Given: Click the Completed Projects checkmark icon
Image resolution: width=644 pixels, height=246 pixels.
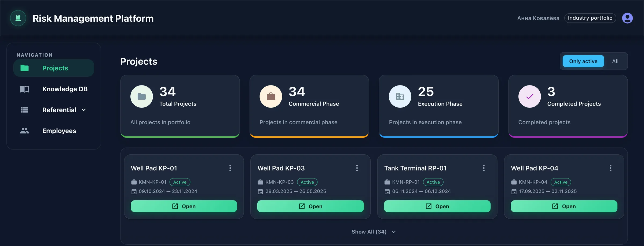Looking at the screenshot, I should tap(529, 96).
